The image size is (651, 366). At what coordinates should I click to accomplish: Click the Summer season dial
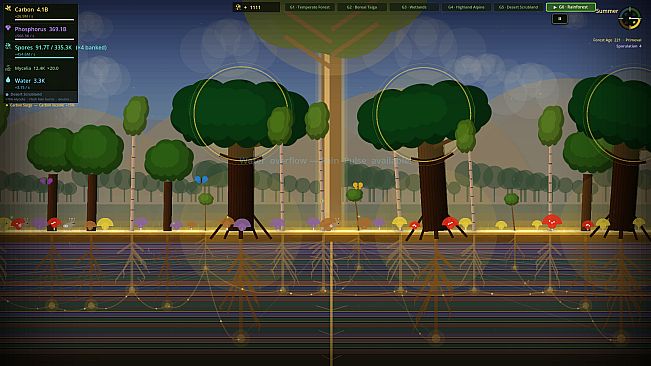629,19
